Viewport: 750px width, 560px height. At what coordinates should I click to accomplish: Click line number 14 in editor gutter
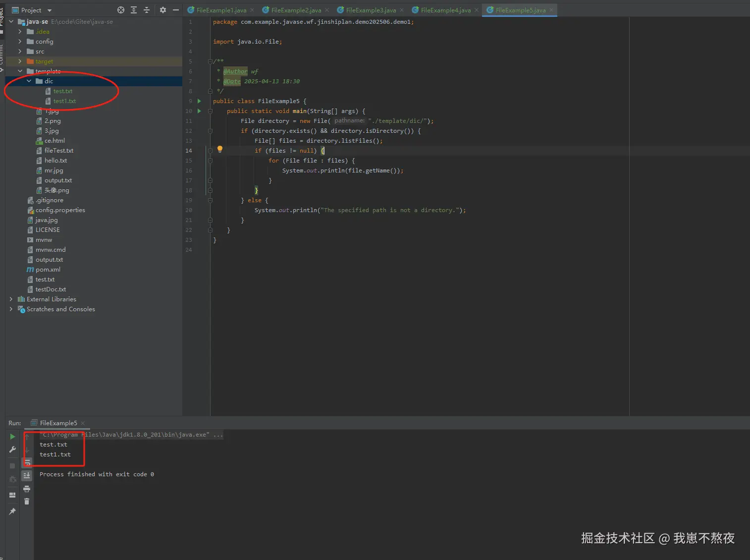click(189, 151)
